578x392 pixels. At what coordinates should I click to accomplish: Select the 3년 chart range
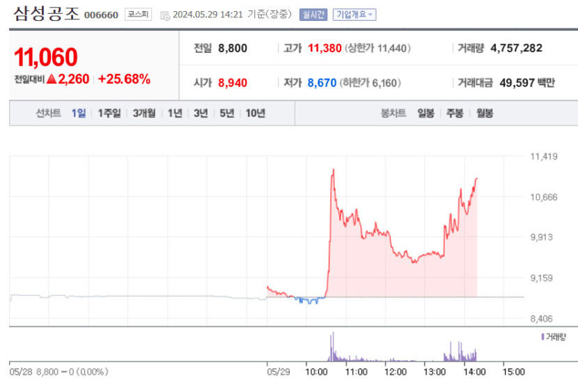pyautogui.click(x=201, y=113)
